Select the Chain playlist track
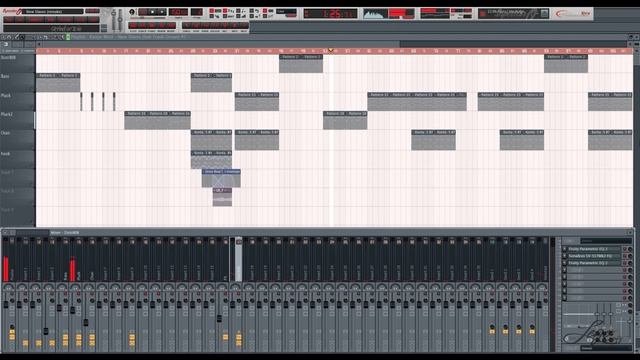This screenshot has height=360, width=640. point(18,139)
